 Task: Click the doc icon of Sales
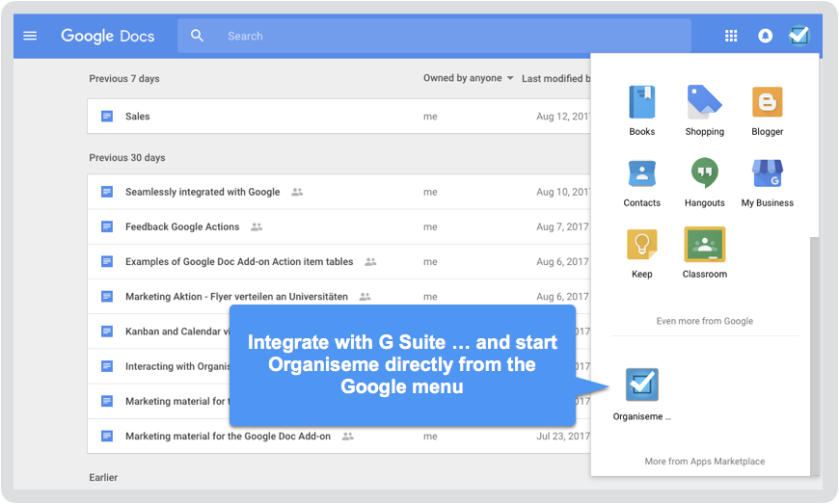coord(107,116)
